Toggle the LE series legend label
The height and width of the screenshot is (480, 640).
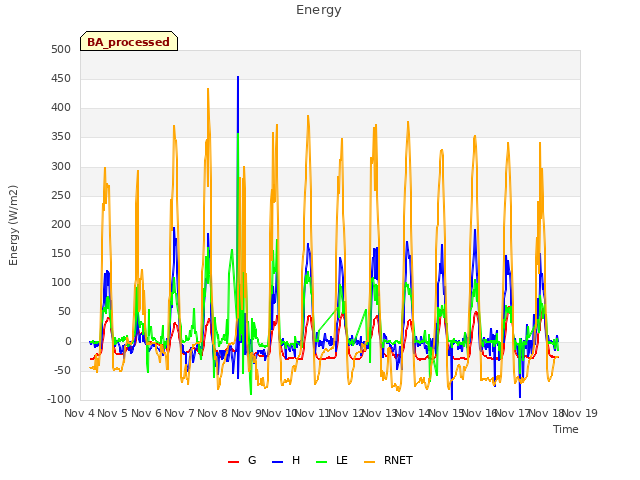coord(342,460)
